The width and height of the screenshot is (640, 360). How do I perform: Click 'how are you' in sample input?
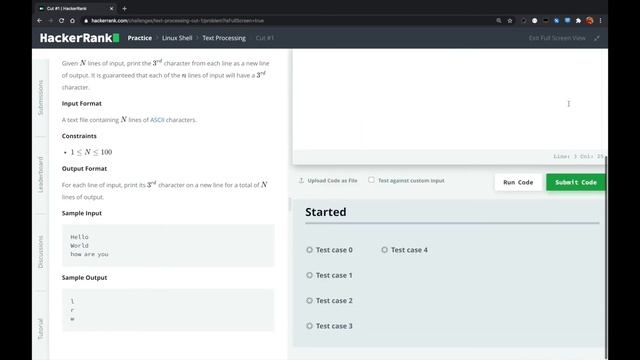(89, 254)
